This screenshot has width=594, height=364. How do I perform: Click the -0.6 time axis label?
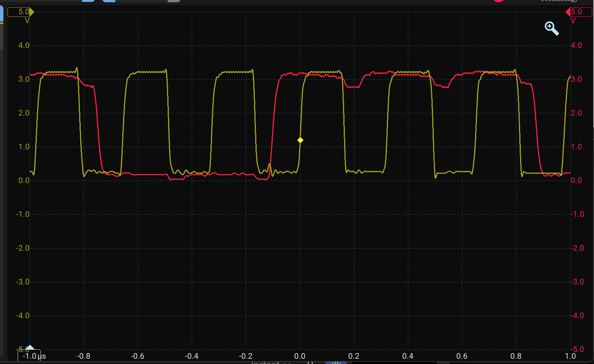137,356
